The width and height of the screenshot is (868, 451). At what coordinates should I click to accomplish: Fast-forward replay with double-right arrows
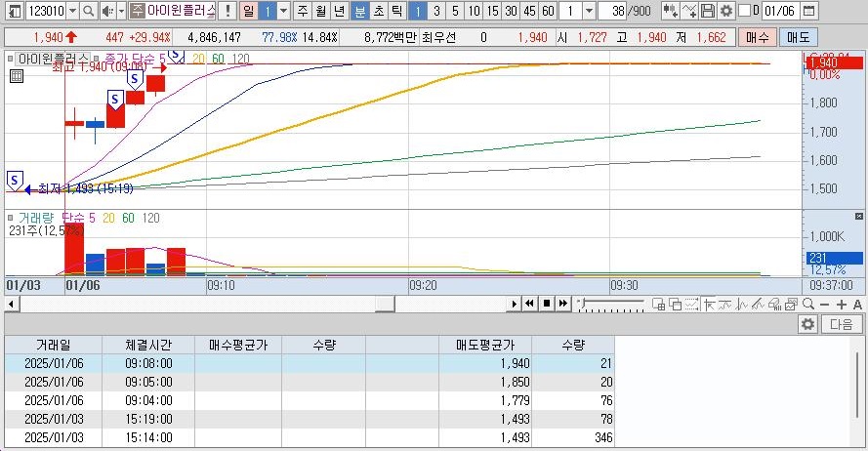click(x=563, y=304)
